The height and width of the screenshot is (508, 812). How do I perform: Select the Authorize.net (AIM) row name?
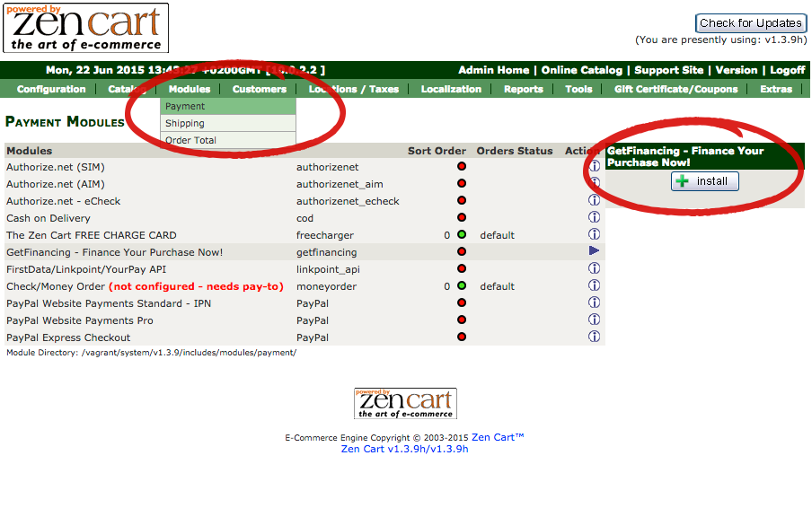[x=56, y=184]
